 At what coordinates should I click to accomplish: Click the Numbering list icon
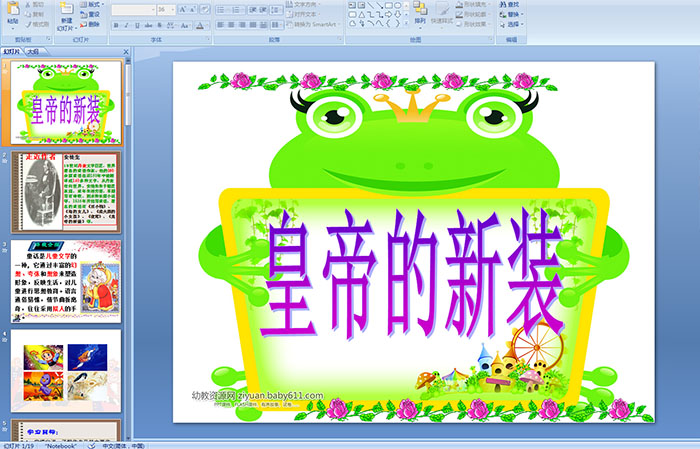[x=238, y=10]
